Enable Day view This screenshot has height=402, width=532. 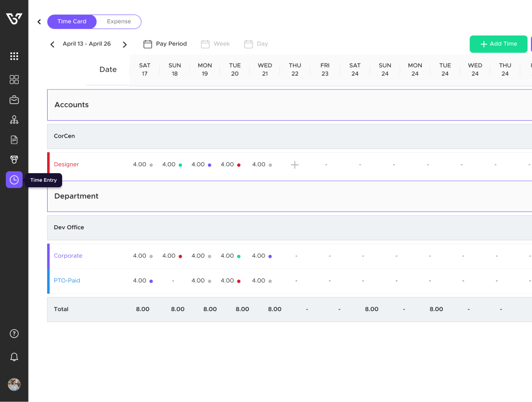click(256, 44)
